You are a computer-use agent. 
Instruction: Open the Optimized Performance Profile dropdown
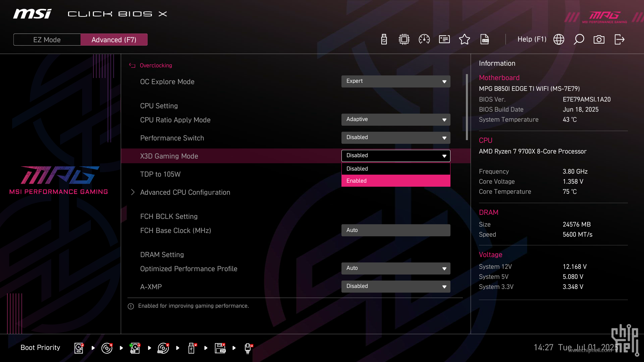click(x=396, y=268)
